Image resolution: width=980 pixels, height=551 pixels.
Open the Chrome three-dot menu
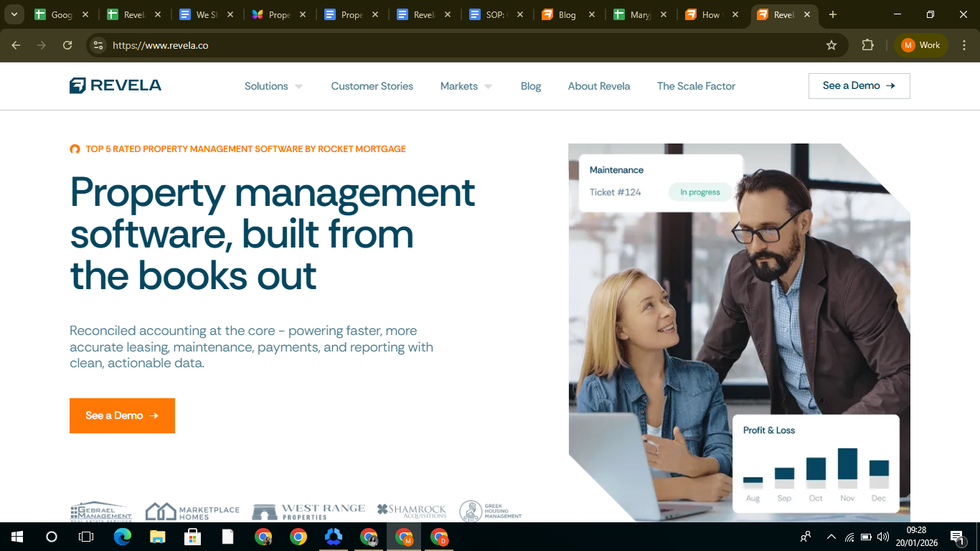point(963,45)
